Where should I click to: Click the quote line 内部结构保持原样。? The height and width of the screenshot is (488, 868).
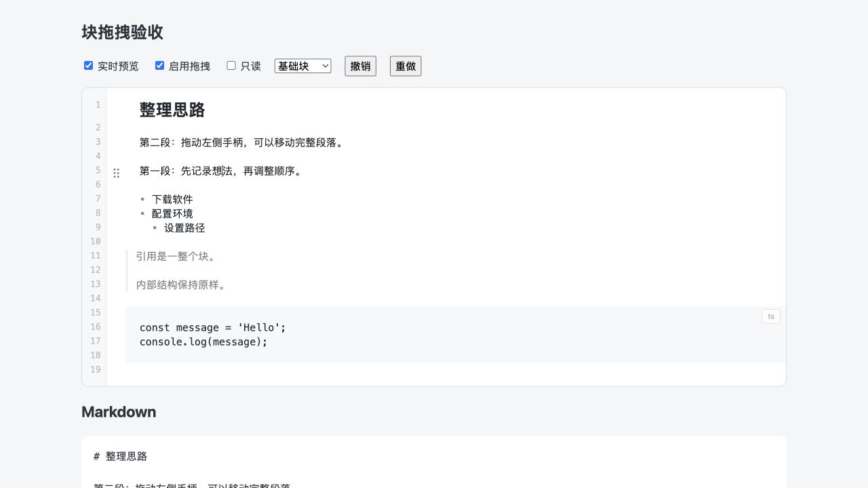[x=182, y=285]
